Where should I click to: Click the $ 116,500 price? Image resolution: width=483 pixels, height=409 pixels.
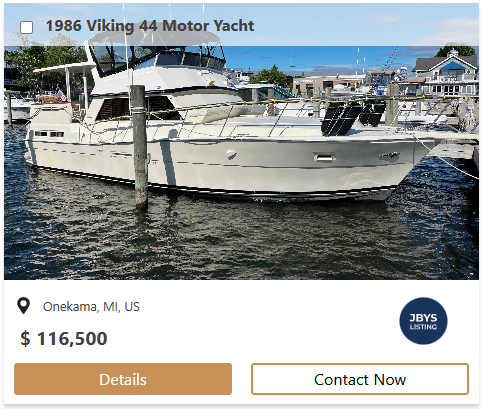click(64, 338)
